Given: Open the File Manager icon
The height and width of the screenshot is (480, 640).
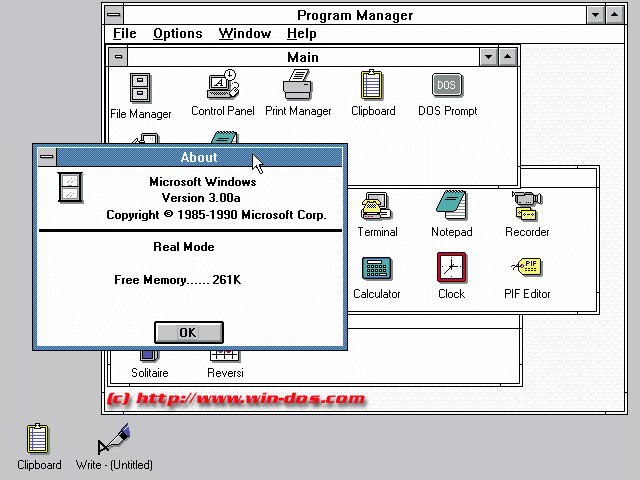Looking at the screenshot, I should click(141, 88).
